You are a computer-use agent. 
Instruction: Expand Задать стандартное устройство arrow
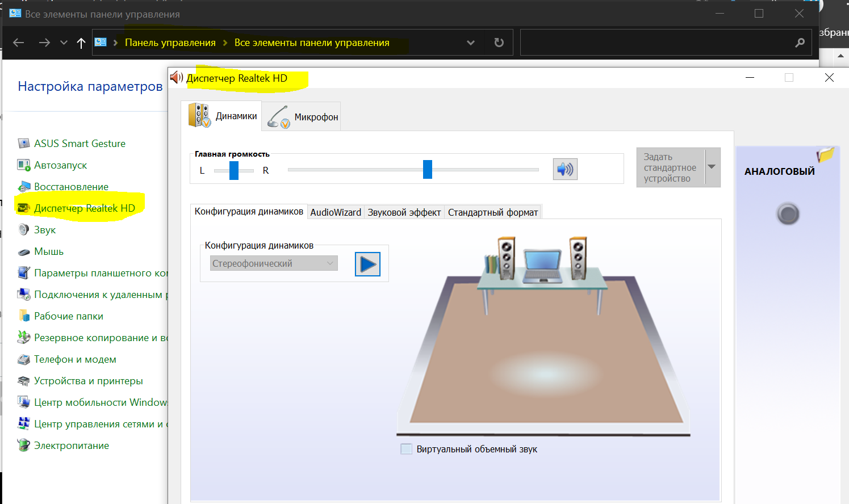[x=712, y=167]
